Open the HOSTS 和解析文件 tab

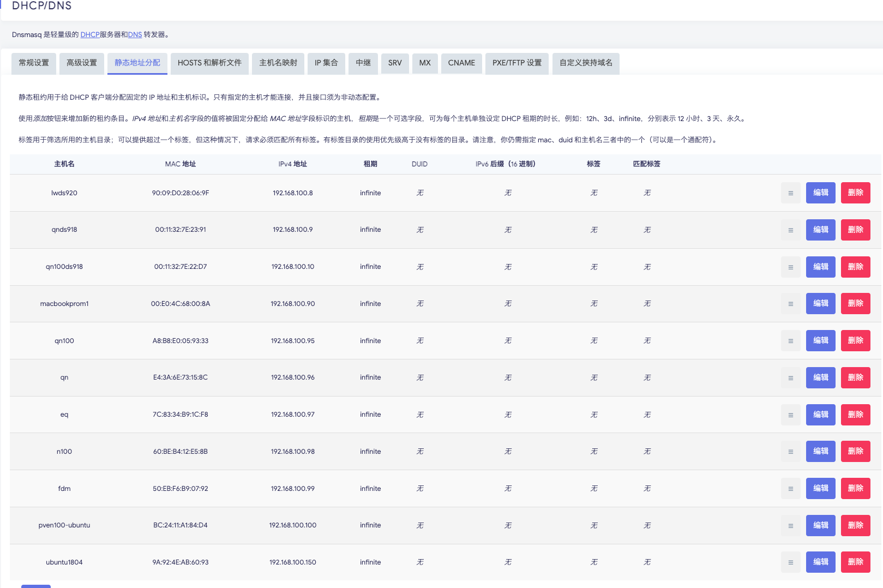(x=209, y=63)
